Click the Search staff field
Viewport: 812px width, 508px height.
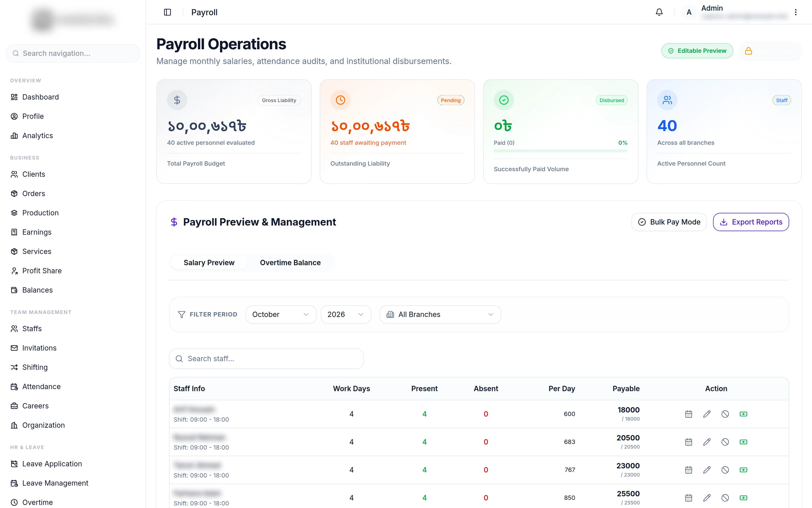(266, 359)
